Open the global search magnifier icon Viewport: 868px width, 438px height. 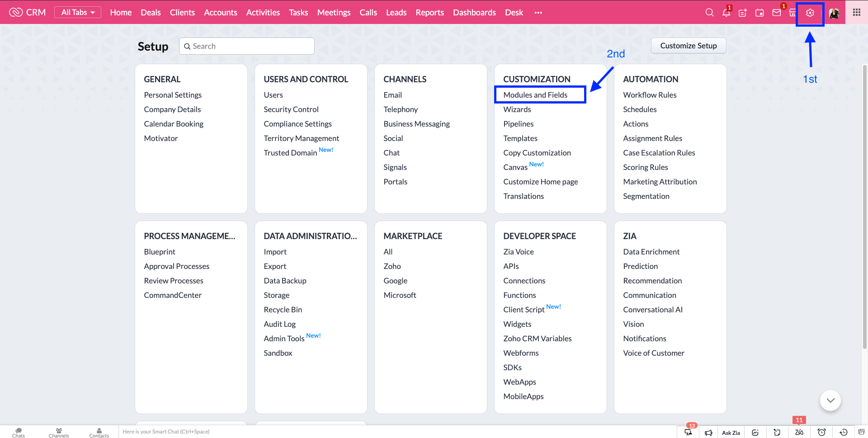[x=709, y=13]
